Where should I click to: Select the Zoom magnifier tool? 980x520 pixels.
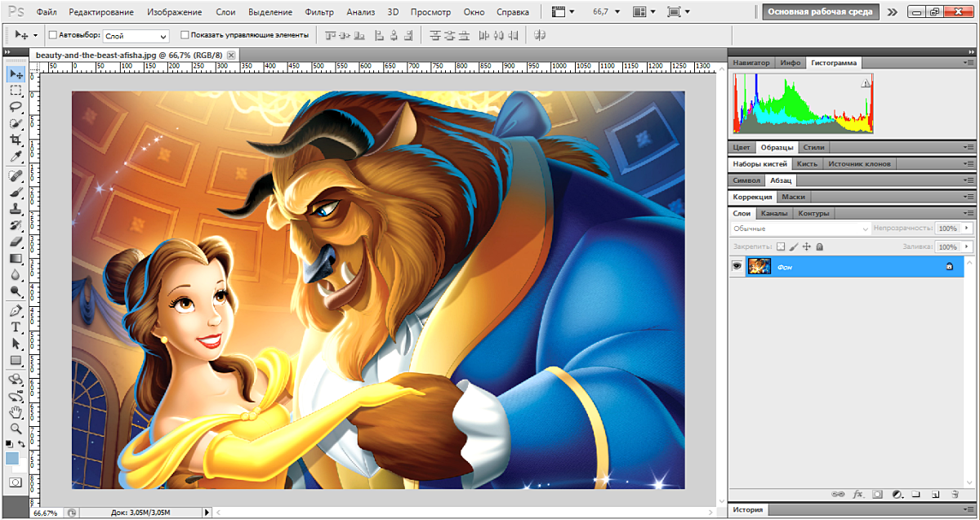(x=16, y=428)
